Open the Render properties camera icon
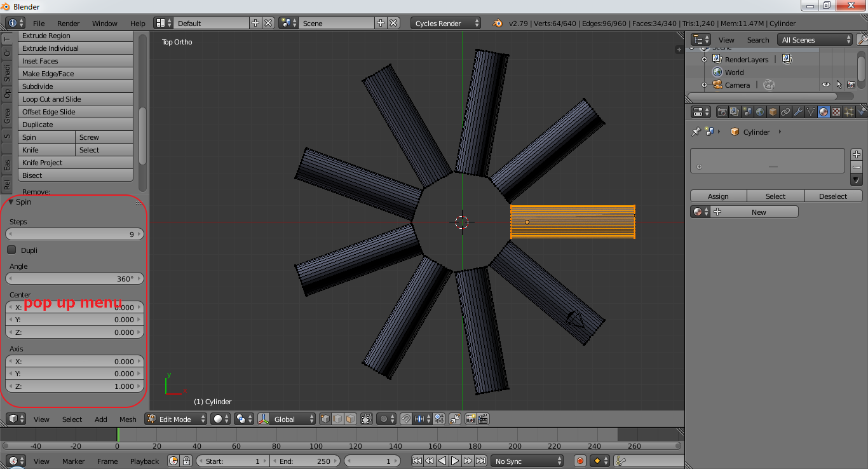Viewport: 868px width, 469px height. click(723, 111)
